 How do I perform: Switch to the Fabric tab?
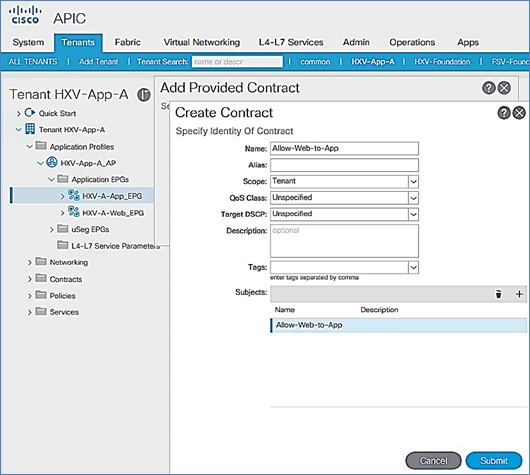[x=127, y=43]
